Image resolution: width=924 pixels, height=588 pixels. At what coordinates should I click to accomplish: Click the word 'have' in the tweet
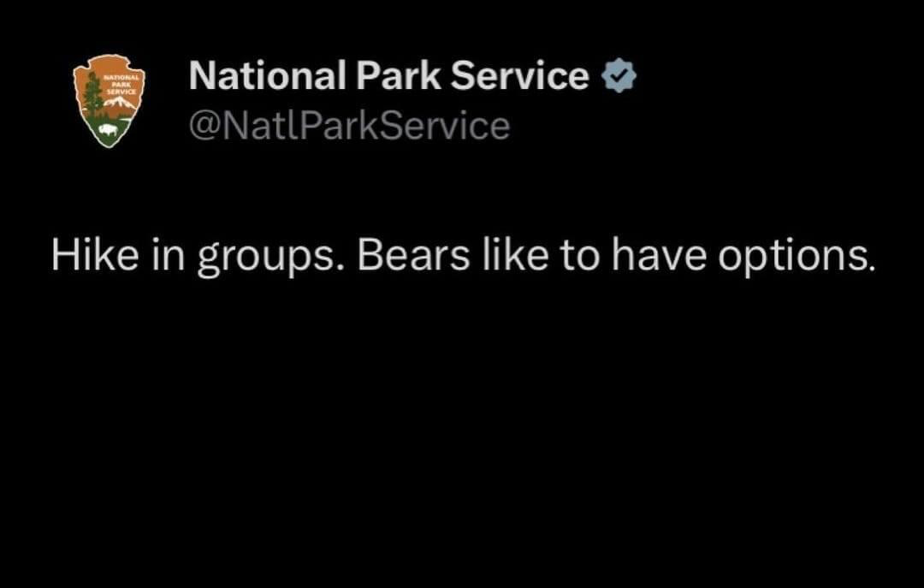click(x=659, y=253)
